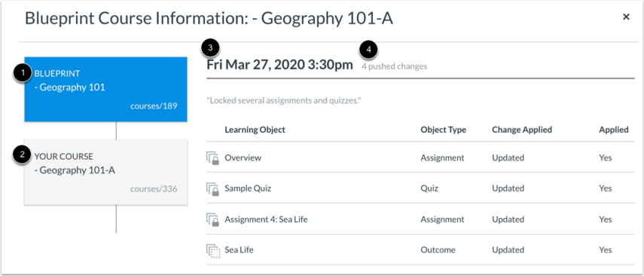Click the Object Type column header
644x276 pixels.
coord(443,130)
